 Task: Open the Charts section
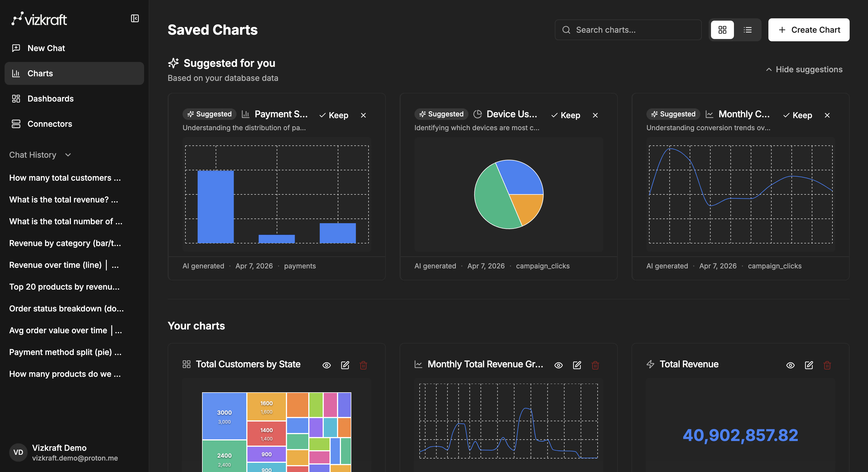click(x=40, y=73)
